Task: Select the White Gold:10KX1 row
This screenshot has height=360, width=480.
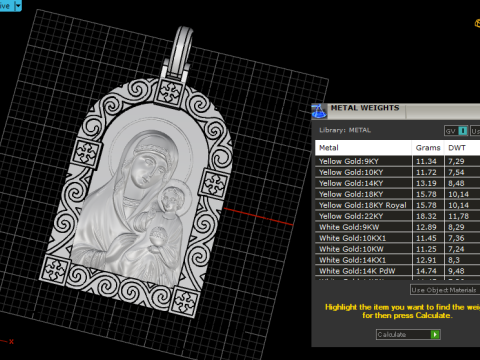Action: (x=398, y=238)
